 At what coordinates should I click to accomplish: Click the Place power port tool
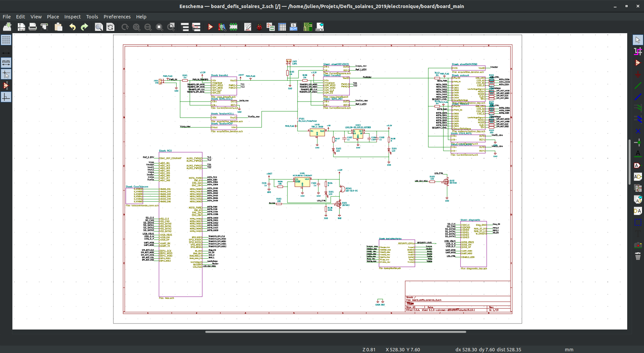click(x=638, y=74)
